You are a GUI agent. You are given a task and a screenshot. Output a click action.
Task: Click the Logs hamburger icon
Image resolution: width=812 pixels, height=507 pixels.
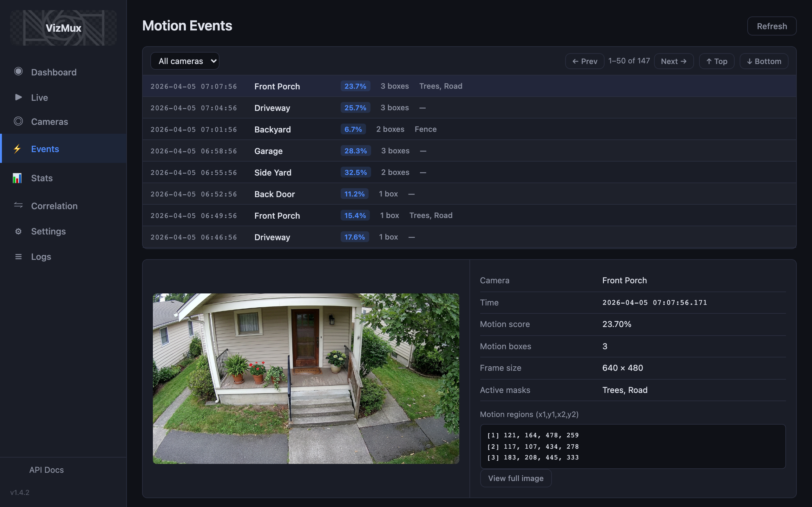[x=18, y=257]
